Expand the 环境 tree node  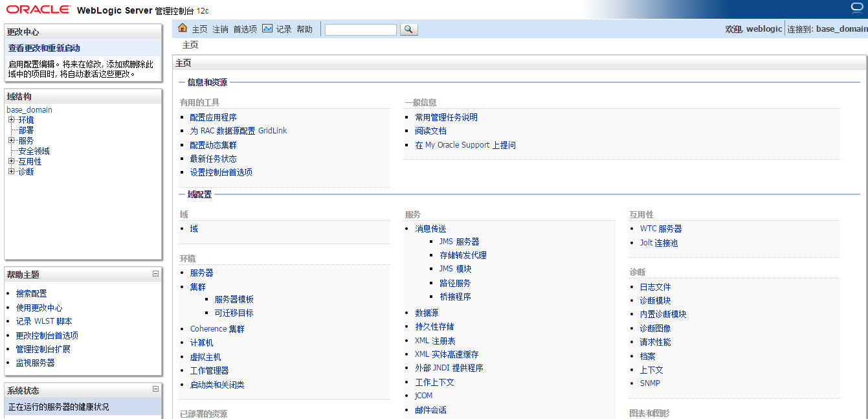12,120
